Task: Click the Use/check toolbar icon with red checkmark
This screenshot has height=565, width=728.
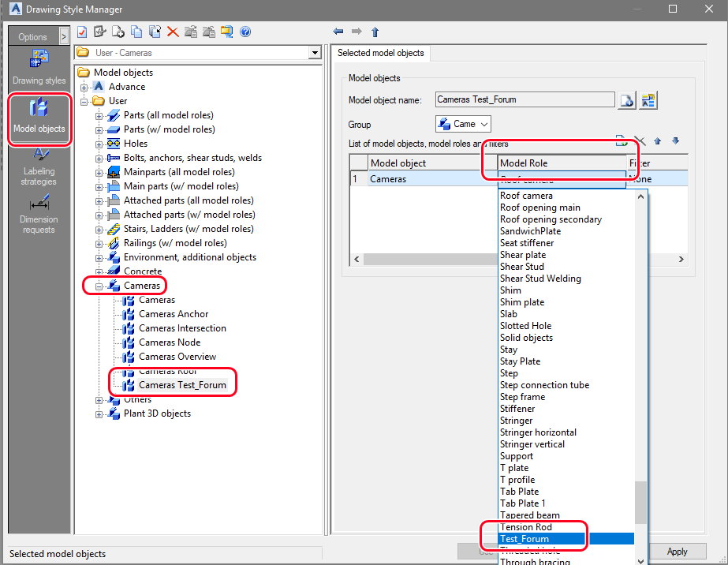Action: tap(82, 32)
